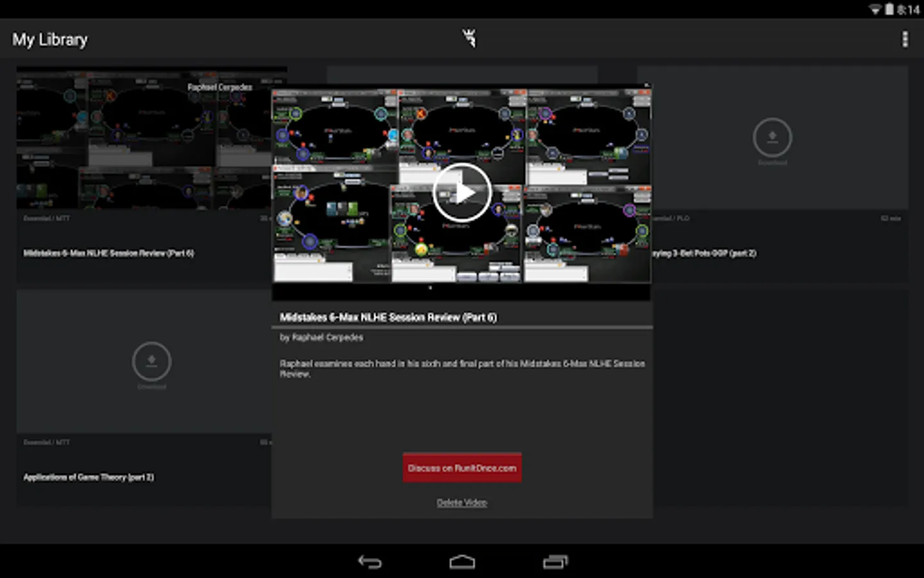This screenshot has height=578, width=924.
Task: Open the three-dot overflow menu
Action: coord(905,39)
